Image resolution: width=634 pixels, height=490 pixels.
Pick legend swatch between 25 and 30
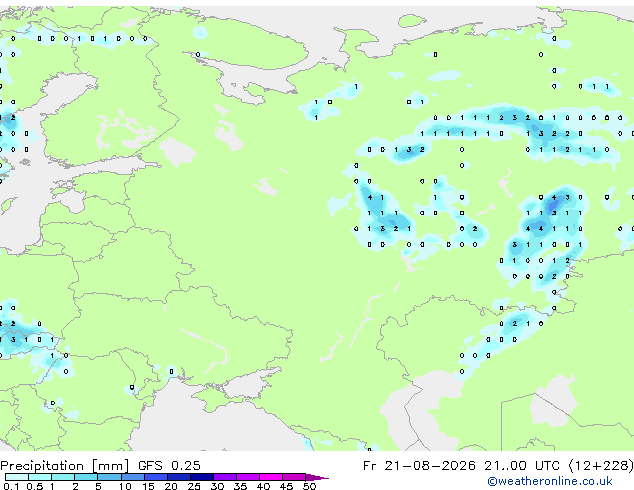point(202,477)
